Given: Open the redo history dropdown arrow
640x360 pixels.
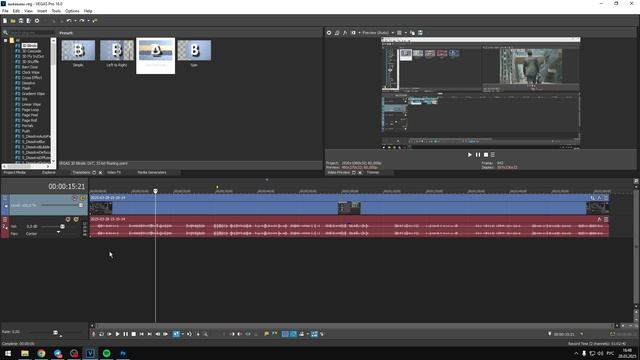Looking at the screenshot, I should (88, 21).
